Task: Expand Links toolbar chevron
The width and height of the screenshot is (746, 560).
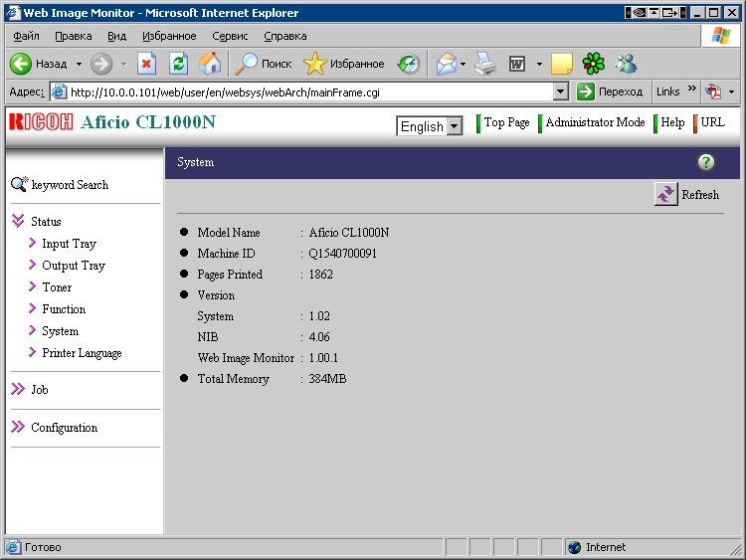Action: pyautogui.click(x=691, y=88)
